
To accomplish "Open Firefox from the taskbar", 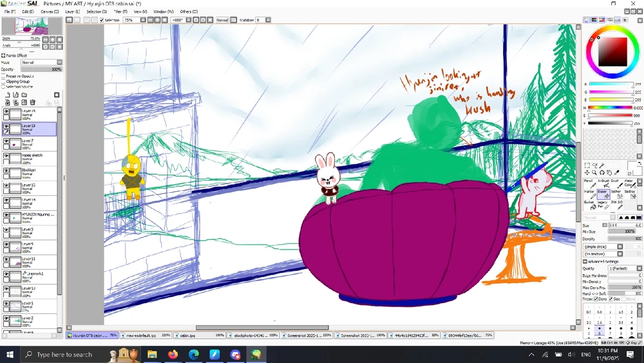I will [x=172, y=355].
